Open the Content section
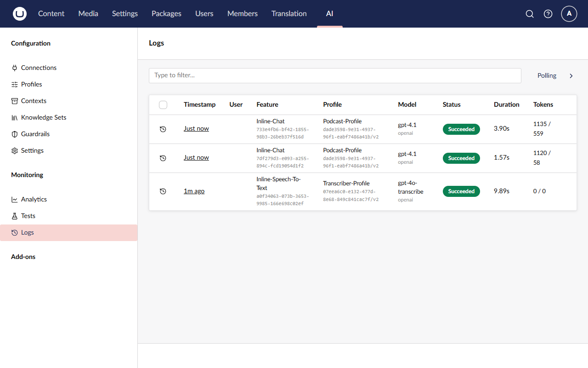588x368 pixels. click(x=51, y=14)
